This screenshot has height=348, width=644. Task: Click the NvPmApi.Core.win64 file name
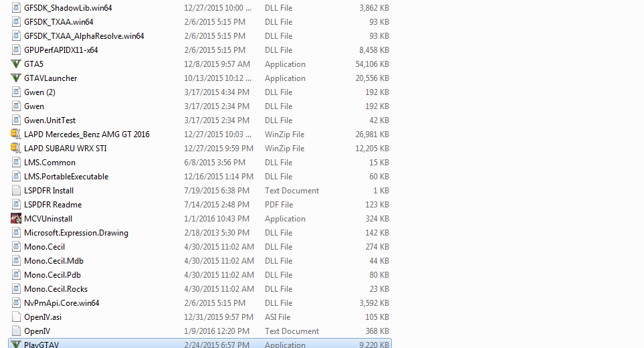point(62,303)
